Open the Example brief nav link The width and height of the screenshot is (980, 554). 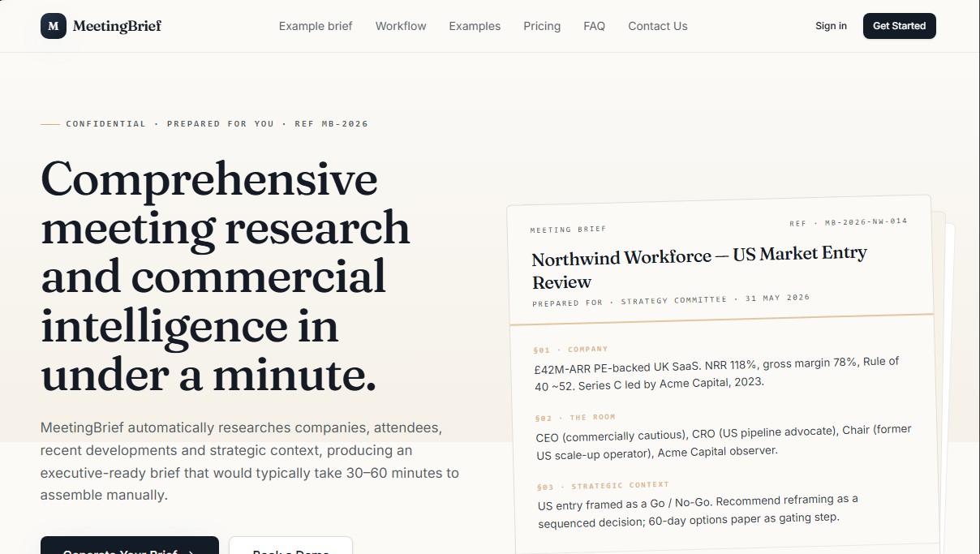click(x=316, y=26)
